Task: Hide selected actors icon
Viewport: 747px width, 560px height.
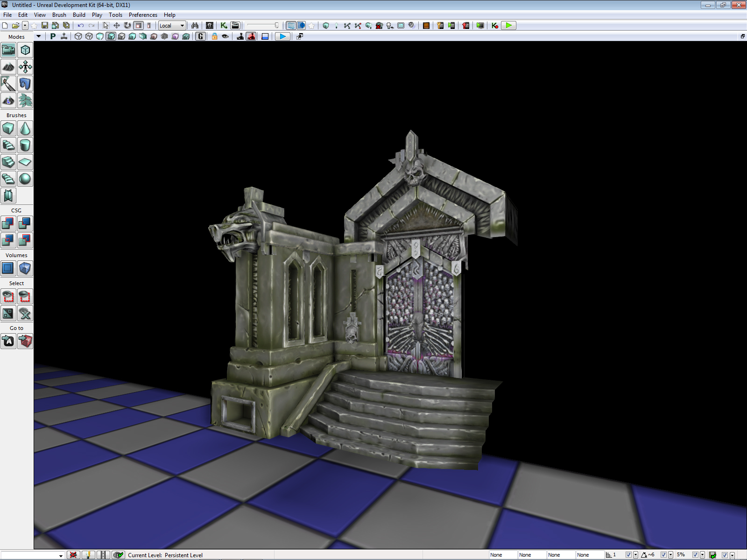Action: pyautogui.click(x=25, y=296)
